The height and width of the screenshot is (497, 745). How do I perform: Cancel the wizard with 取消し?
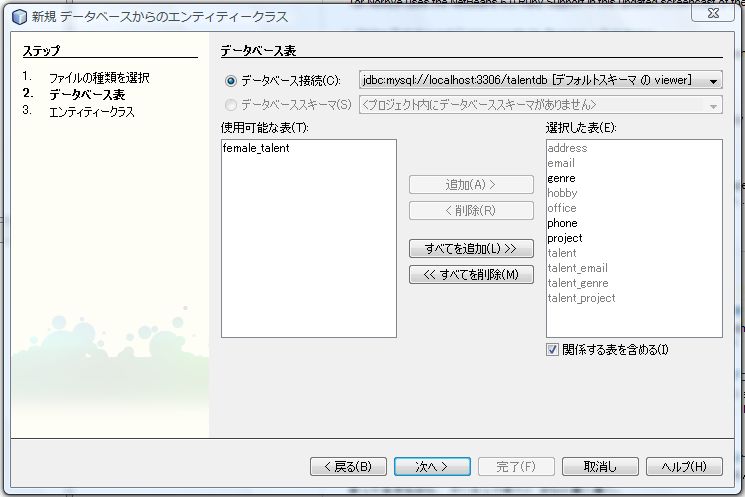(600, 466)
